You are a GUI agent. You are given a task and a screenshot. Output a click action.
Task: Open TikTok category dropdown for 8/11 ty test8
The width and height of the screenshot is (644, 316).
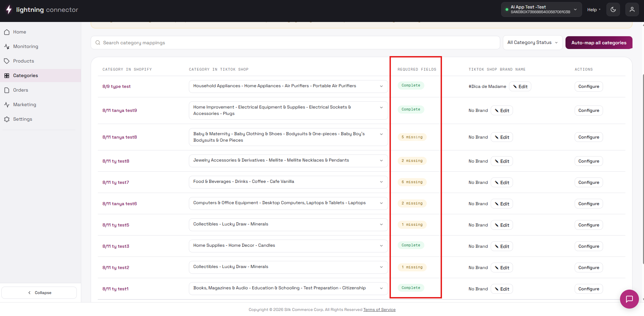pyautogui.click(x=288, y=161)
